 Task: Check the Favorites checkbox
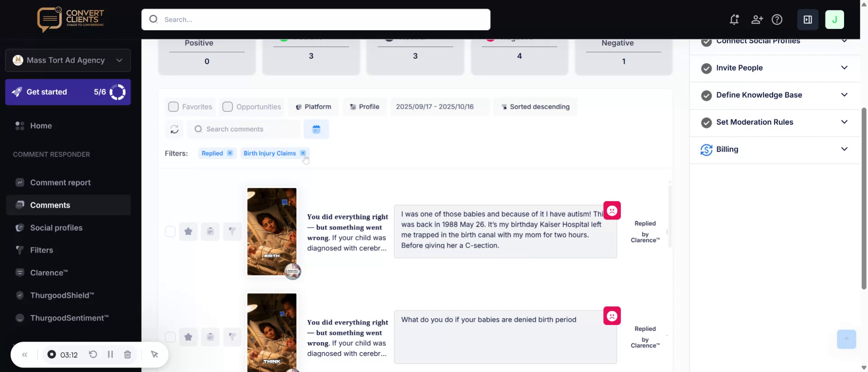[173, 107]
